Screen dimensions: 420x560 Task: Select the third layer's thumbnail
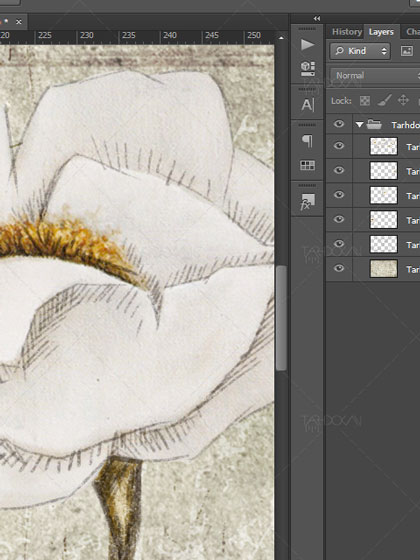pyautogui.click(x=384, y=195)
